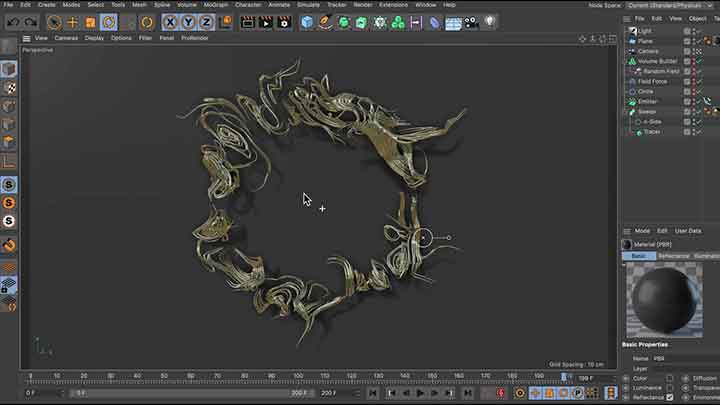Click Autokeying button
720x405 pixels.
click(x=501, y=393)
